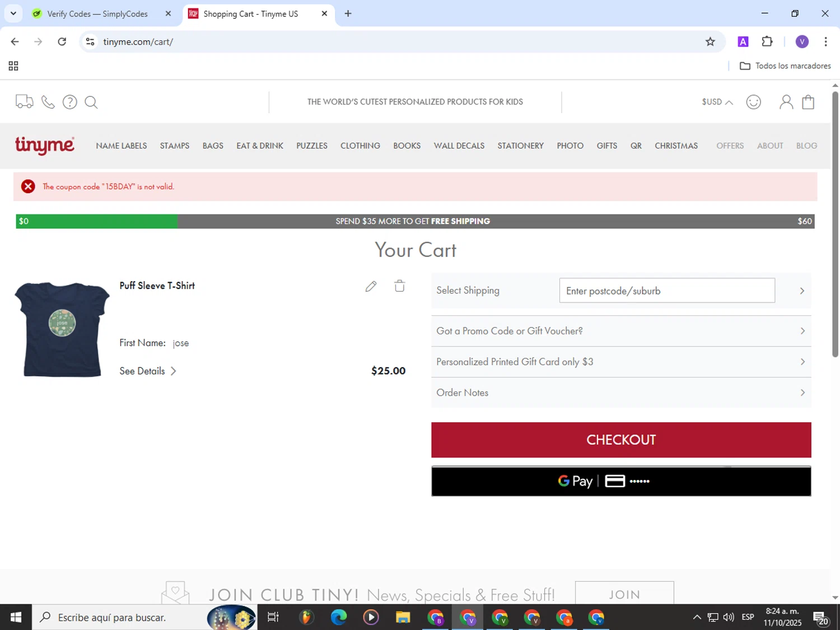Image resolution: width=840 pixels, height=630 pixels.
Task: Open the WALL DECALS menu
Action: [x=459, y=146]
